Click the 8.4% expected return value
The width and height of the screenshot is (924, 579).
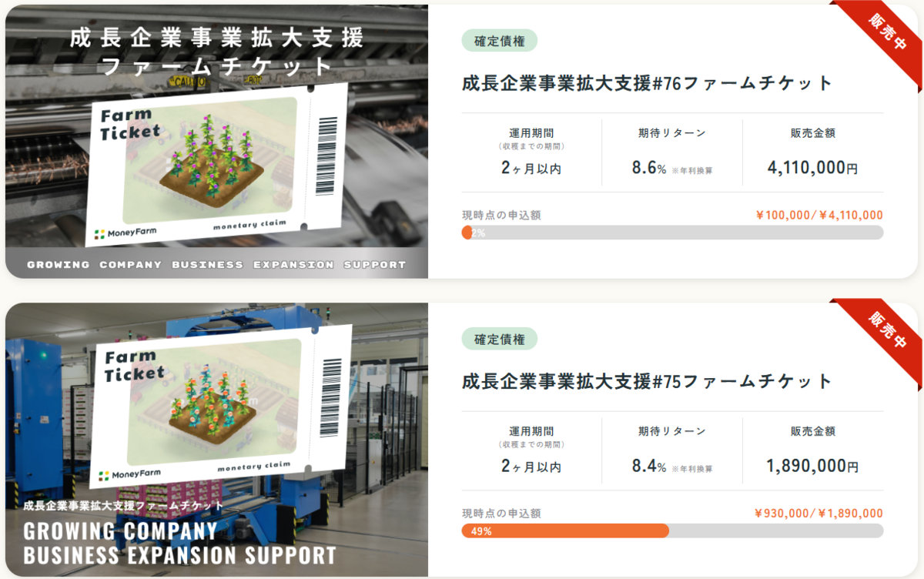(x=649, y=466)
